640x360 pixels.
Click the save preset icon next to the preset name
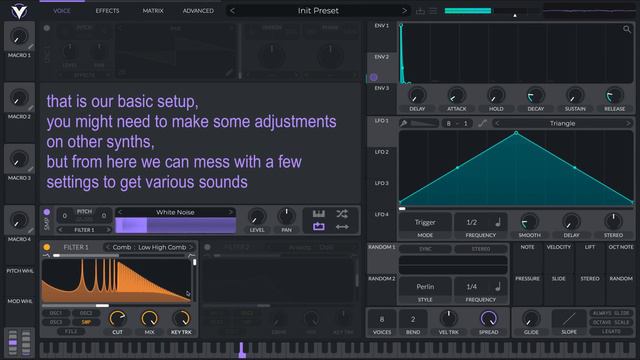420,11
